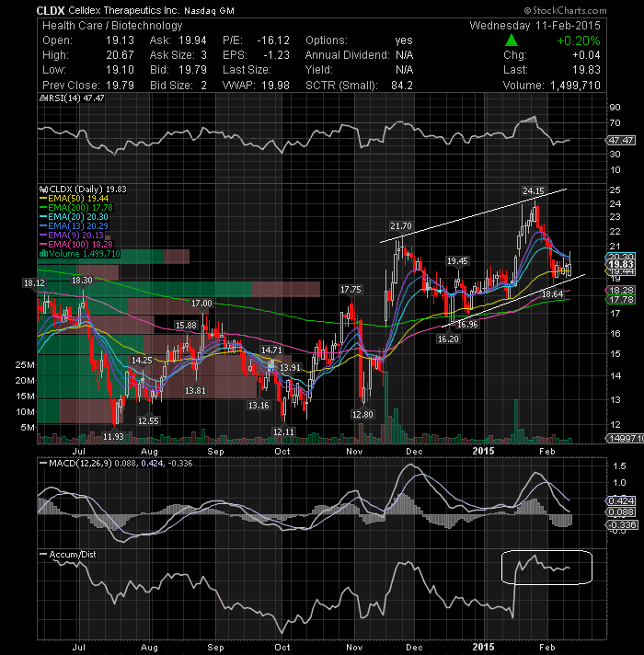This screenshot has height=655, width=644.
Task: Click the Options value yes
Action: 404,40
